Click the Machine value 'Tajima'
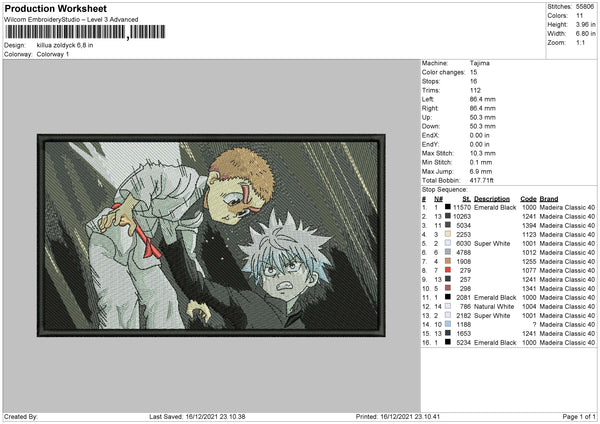Screen dimensions: 600x424 tap(479, 63)
